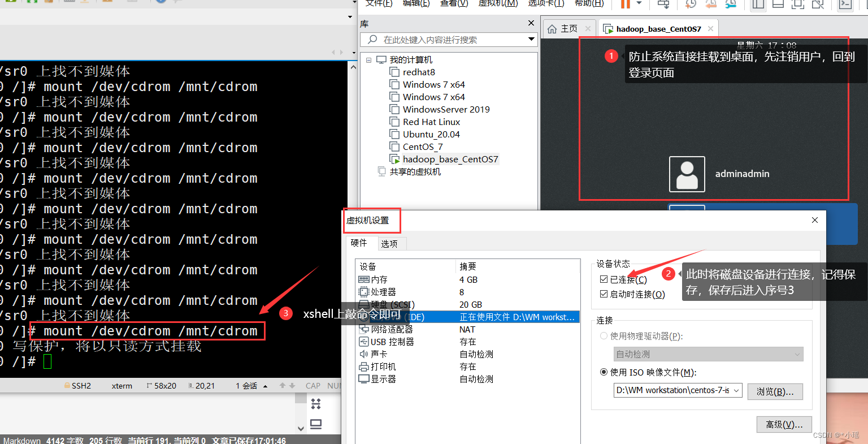Select the USB 控制器 device row

(x=469, y=342)
